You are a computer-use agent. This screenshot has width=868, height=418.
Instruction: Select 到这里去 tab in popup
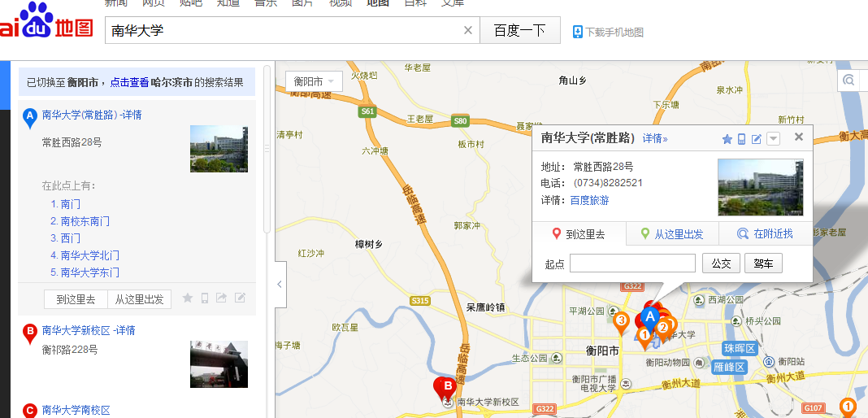click(x=579, y=234)
